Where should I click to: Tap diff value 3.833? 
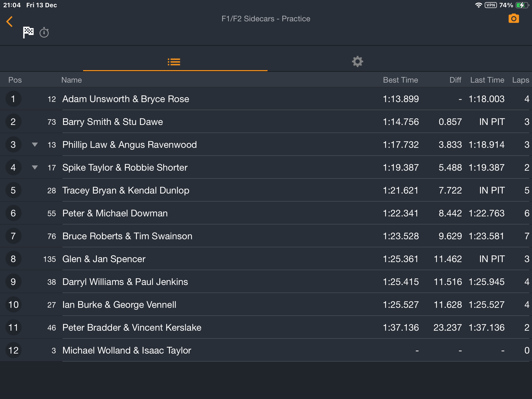point(450,145)
